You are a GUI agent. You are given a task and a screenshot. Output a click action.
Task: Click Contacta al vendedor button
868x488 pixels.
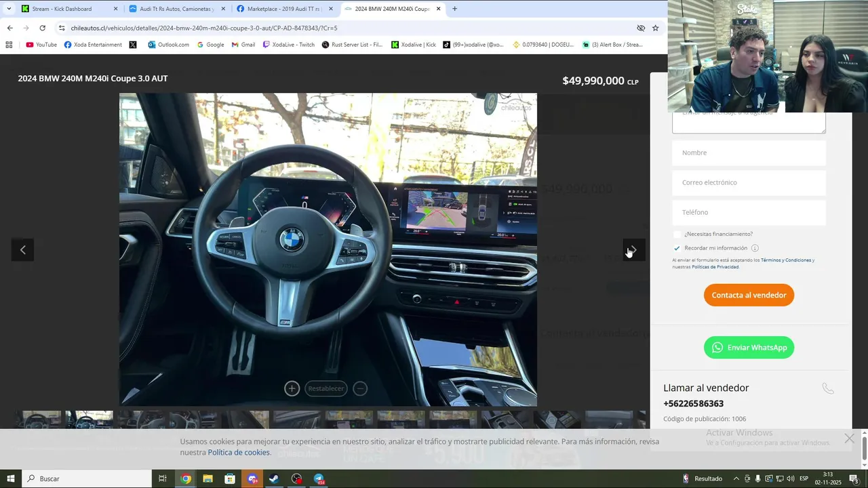[x=749, y=295]
